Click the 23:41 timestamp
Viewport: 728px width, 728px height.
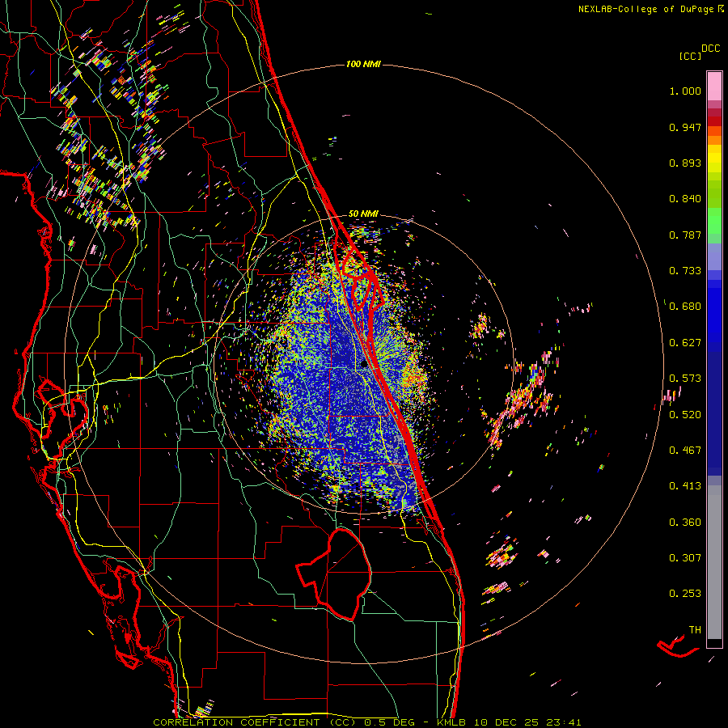[564, 722]
